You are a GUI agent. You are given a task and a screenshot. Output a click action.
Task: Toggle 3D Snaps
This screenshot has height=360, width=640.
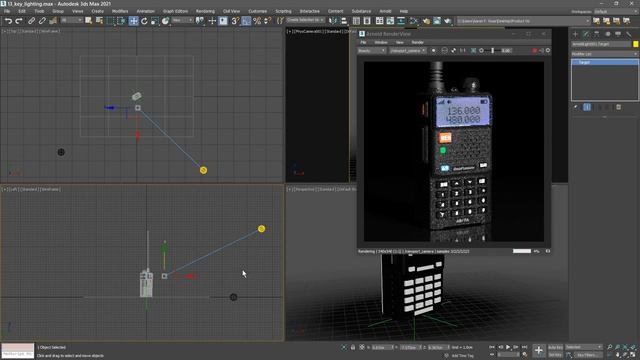click(235, 21)
